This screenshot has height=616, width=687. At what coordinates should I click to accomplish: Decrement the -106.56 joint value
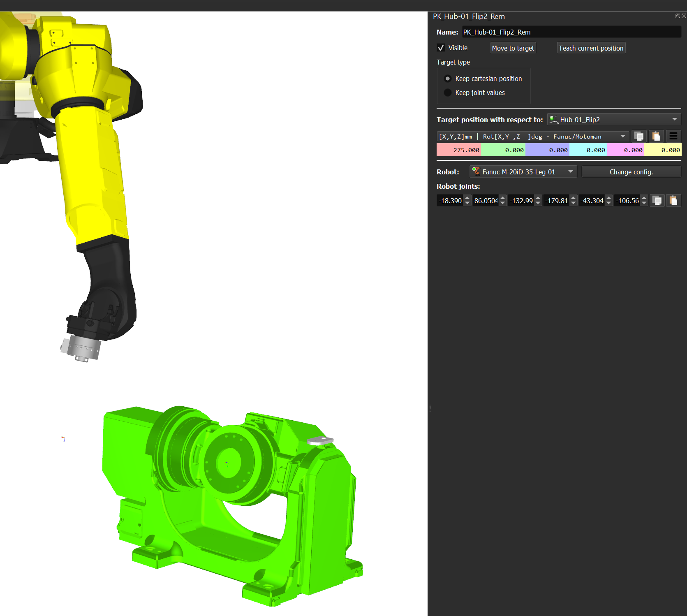click(644, 203)
